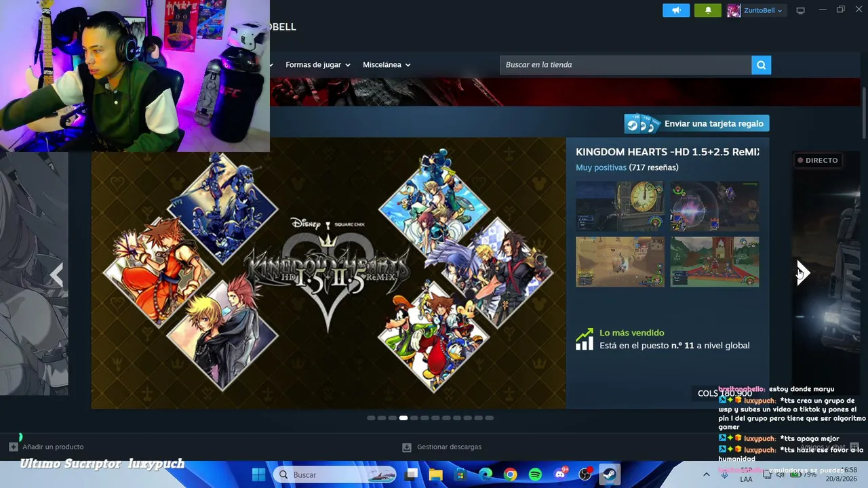This screenshot has height=488, width=868.
Task: View the red carpet hall screenshot thumbnail
Action: coord(715,262)
